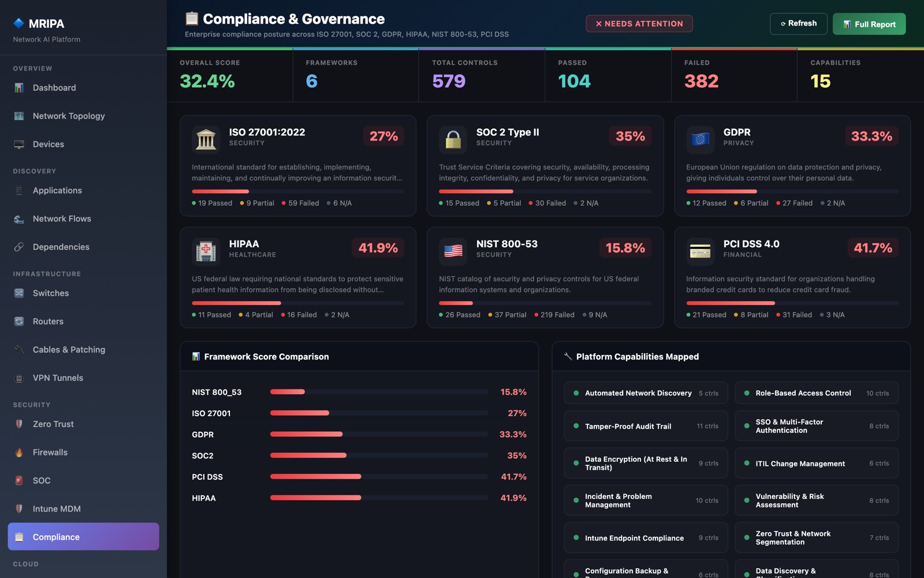Select Vulnerability & Risk Assessment capability
Viewport: 924px width, 578px height.
[817, 501]
